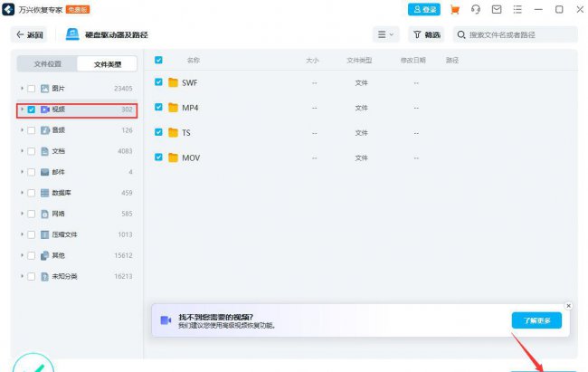This screenshot has width=588, height=372.
Task: Expand the 音频 tree node arrow
Action: click(x=22, y=129)
